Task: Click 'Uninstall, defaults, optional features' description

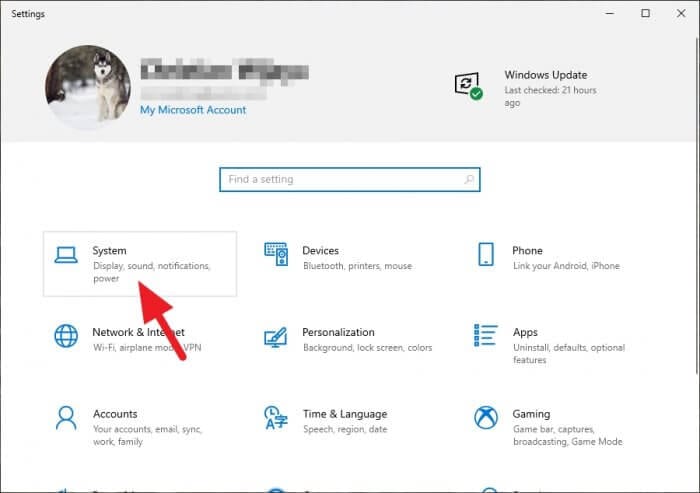Action: (x=569, y=354)
